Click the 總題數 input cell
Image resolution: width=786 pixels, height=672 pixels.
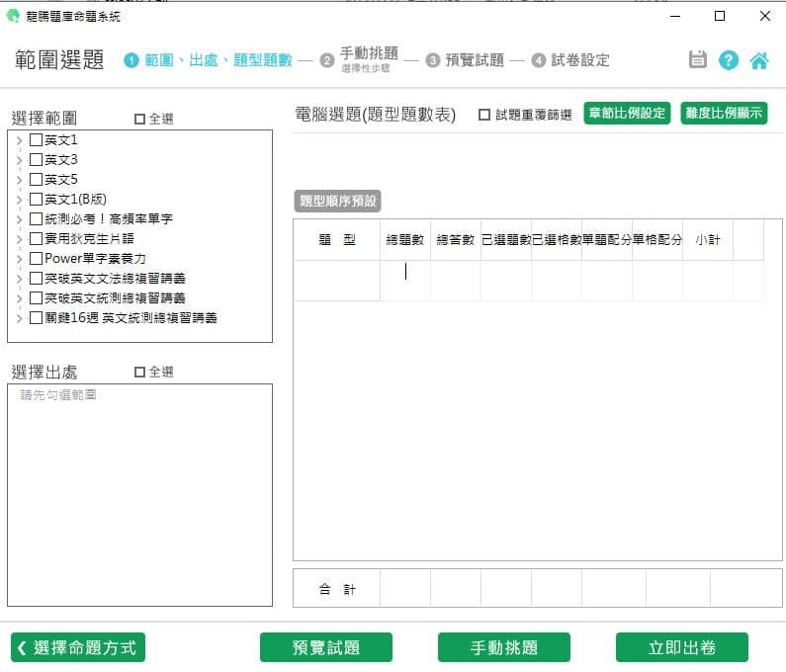(x=405, y=281)
